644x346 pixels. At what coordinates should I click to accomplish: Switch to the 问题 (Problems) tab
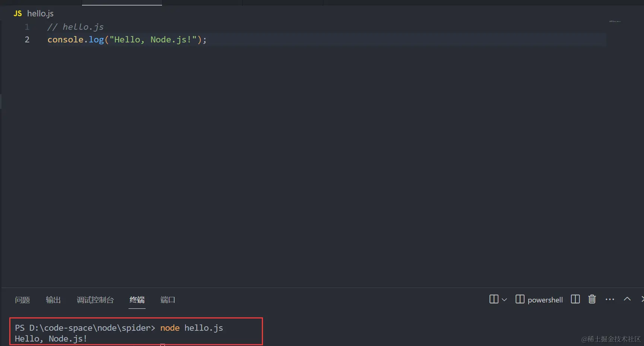coord(22,300)
